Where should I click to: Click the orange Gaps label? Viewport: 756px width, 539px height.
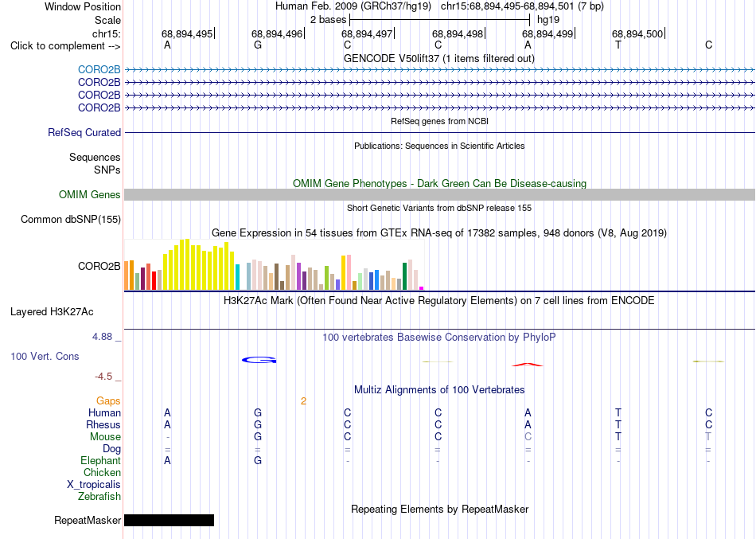108,401
